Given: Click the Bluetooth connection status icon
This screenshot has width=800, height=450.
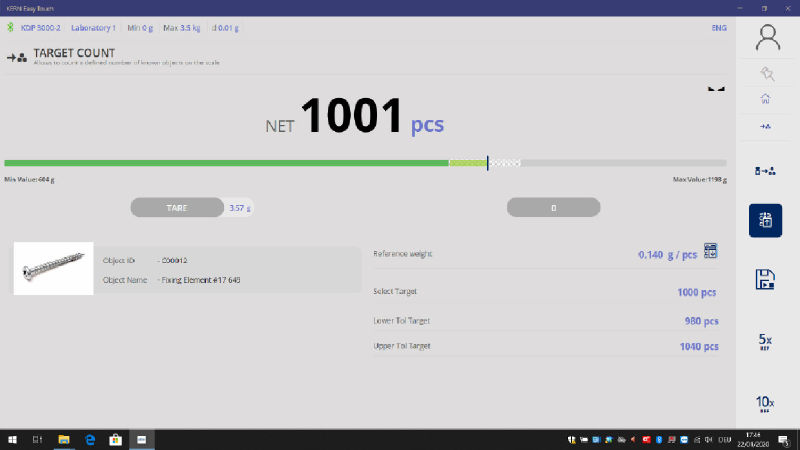Looking at the screenshot, I should pos(10,28).
